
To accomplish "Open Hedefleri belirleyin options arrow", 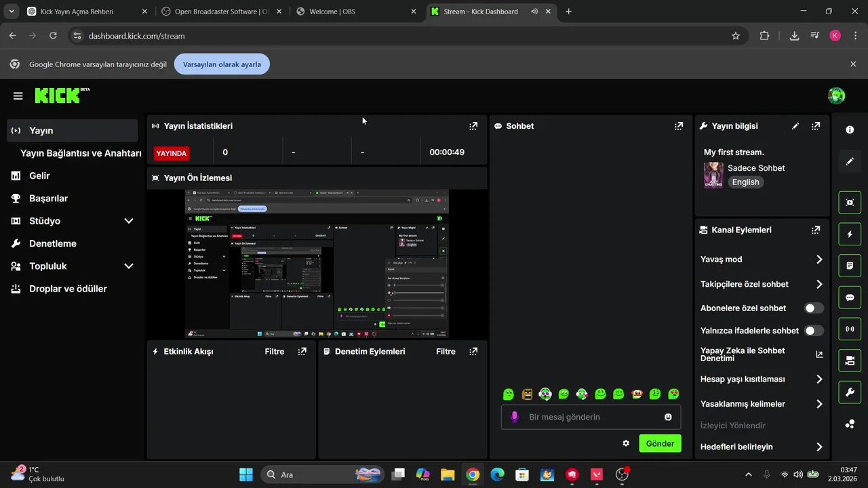I will point(819,447).
